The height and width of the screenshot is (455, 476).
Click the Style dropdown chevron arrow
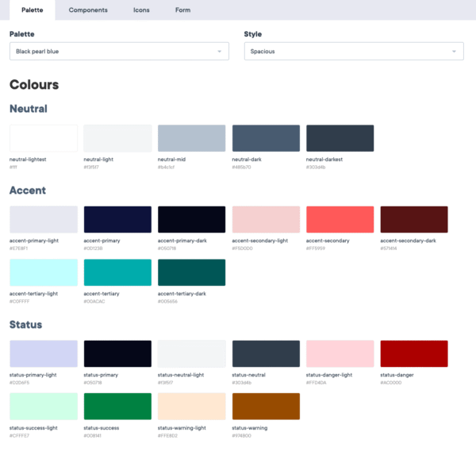coord(455,52)
